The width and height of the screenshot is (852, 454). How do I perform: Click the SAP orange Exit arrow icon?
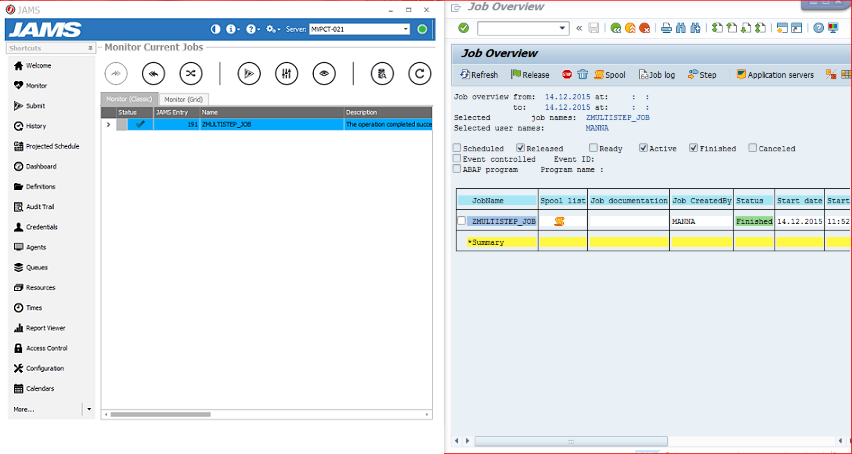point(630,28)
